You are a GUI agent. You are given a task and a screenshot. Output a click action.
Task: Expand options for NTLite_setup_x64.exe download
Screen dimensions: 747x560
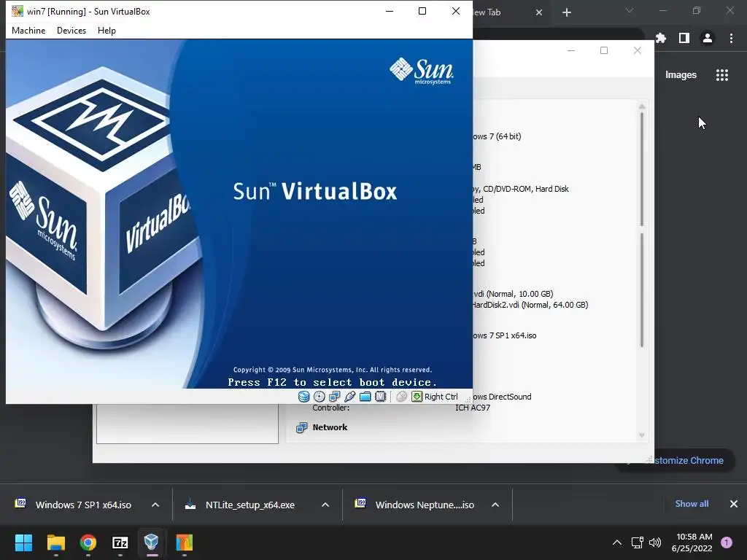click(x=325, y=505)
